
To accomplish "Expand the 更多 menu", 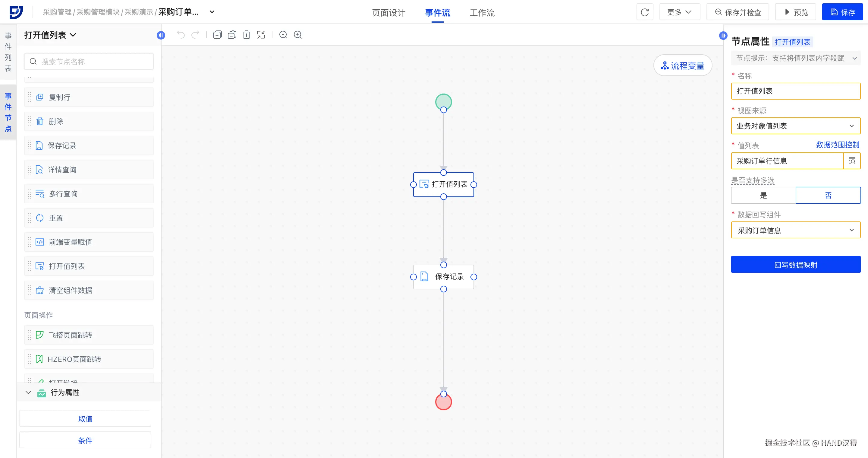I will click(679, 12).
